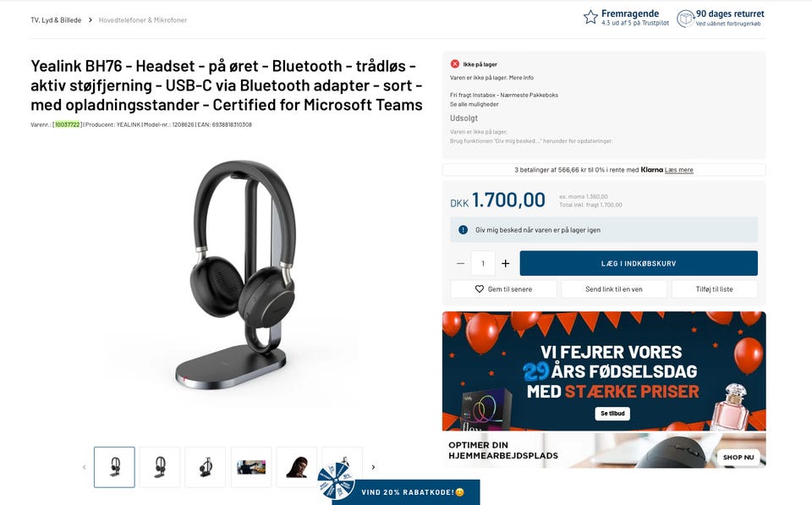The height and width of the screenshot is (505, 812).
Task: Click Se alle muligheder shipping link
Action: tap(474, 104)
